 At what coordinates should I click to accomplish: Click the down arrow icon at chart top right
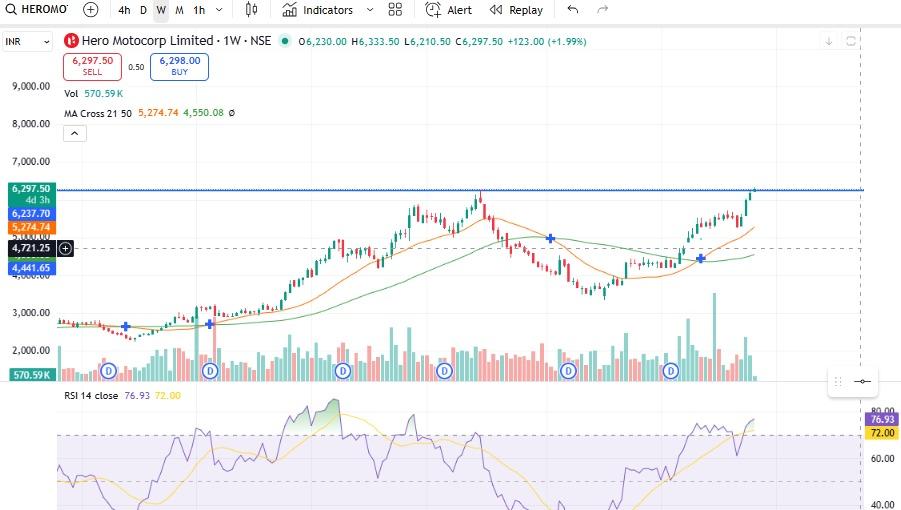coord(829,41)
